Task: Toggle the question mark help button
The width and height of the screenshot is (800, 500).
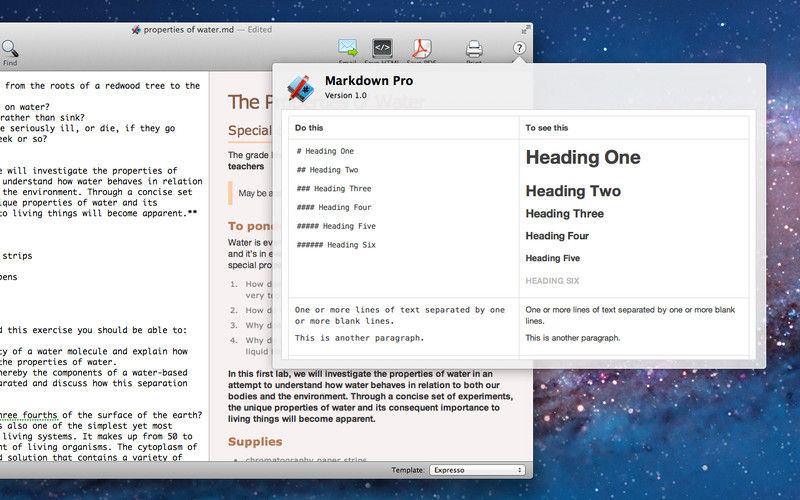Action: tap(519, 48)
